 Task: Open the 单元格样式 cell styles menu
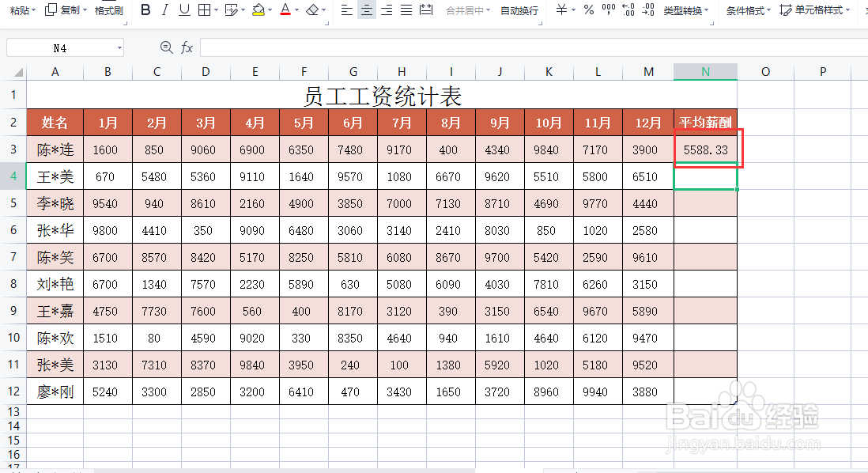point(814,10)
